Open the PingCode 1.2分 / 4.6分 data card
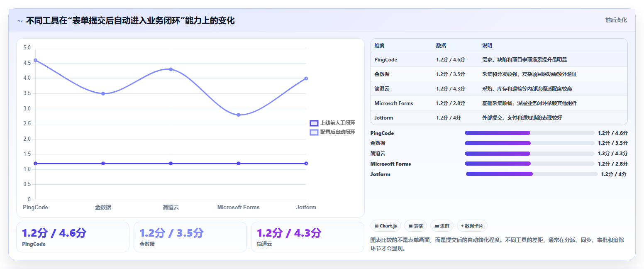Screen dimensions: 644x269 pyautogui.click(x=73, y=237)
